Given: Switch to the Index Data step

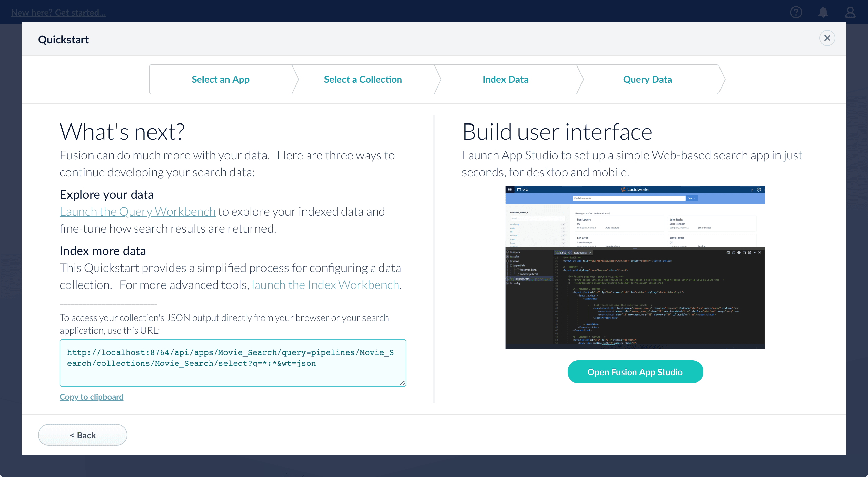Looking at the screenshot, I should (505, 79).
